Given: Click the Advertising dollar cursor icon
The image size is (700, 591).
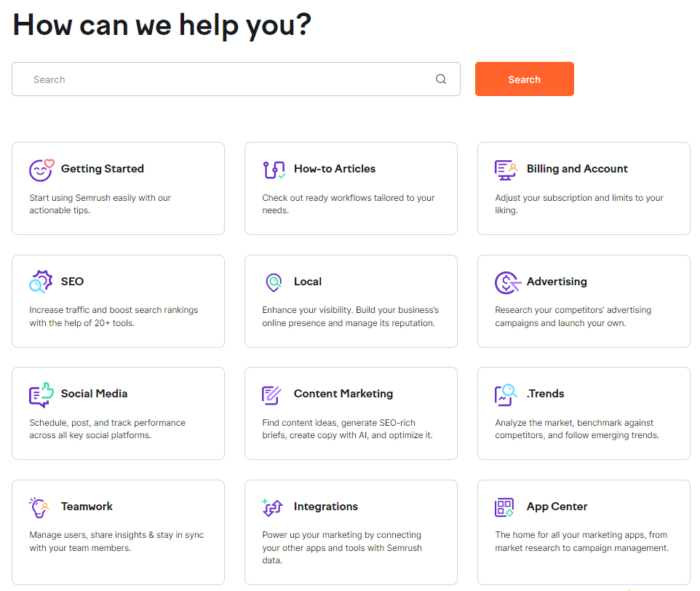Looking at the screenshot, I should coord(508,282).
